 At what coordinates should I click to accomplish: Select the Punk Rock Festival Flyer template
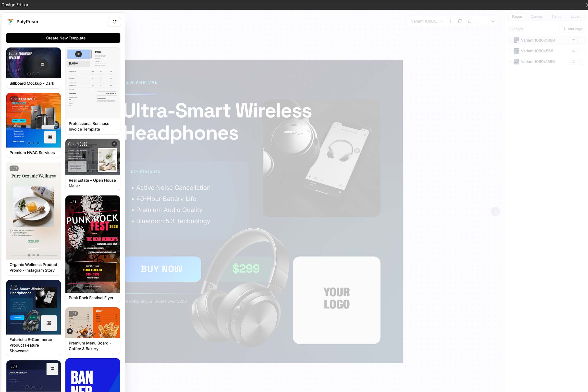tap(93, 249)
